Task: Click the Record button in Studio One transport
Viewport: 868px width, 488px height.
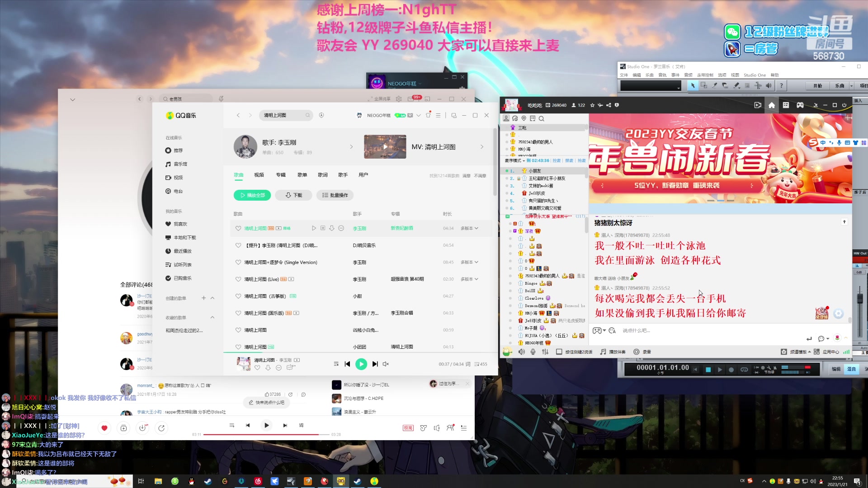Action: coord(731,370)
